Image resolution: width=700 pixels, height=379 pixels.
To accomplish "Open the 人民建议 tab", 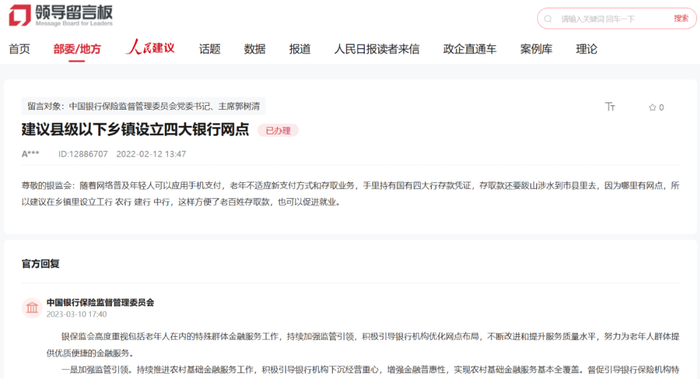I will (150, 47).
